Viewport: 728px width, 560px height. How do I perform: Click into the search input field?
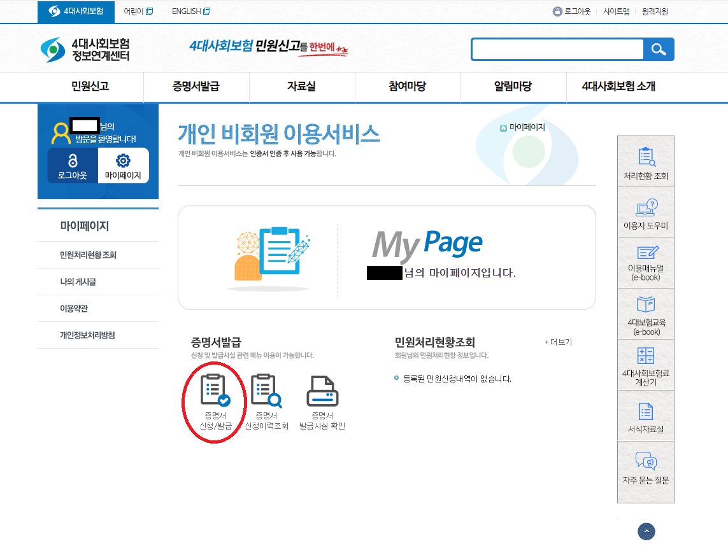point(557,49)
